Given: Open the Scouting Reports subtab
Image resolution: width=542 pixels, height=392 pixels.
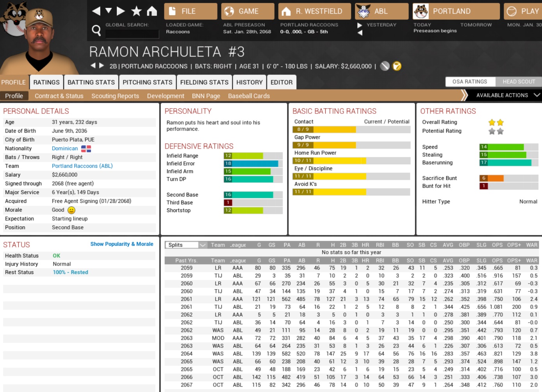Looking at the screenshot, I should pos(115,96).
